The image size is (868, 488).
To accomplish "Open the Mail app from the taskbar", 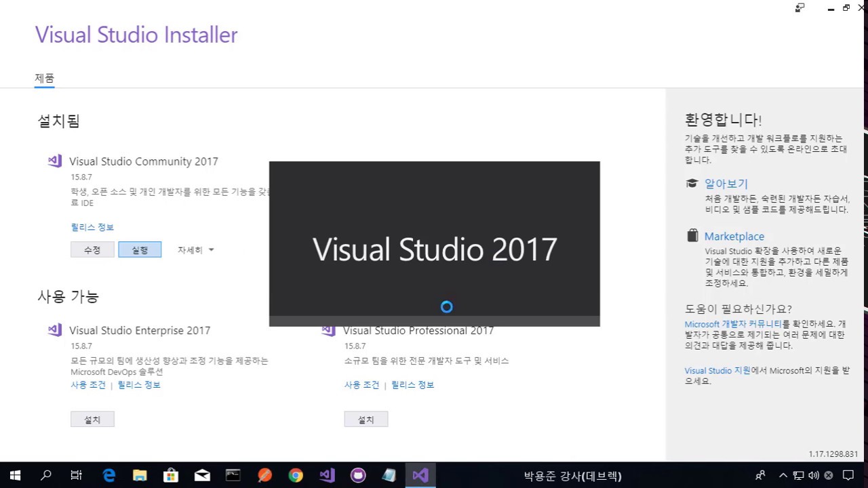I will point(202,475).
